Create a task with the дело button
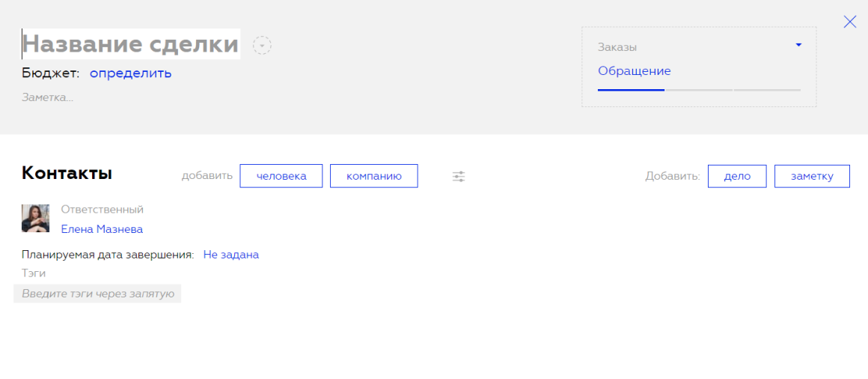 pos(737,176)
